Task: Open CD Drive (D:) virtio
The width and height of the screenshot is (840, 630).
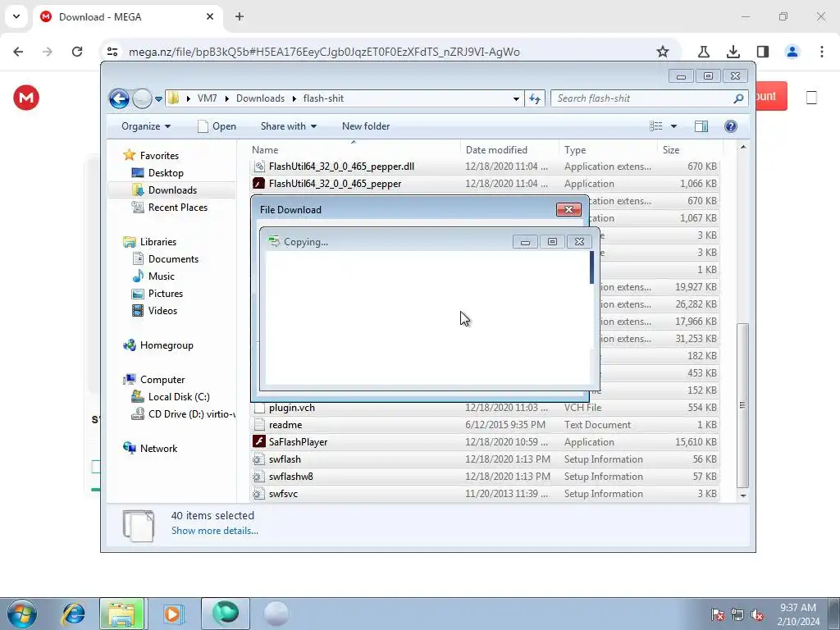Action: 191,414
